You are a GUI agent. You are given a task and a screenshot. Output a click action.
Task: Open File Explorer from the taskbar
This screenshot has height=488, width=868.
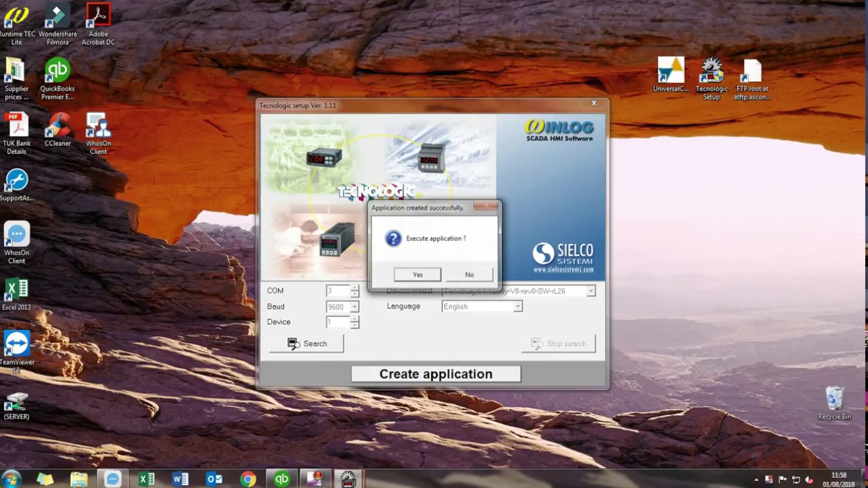click(79, 479)
